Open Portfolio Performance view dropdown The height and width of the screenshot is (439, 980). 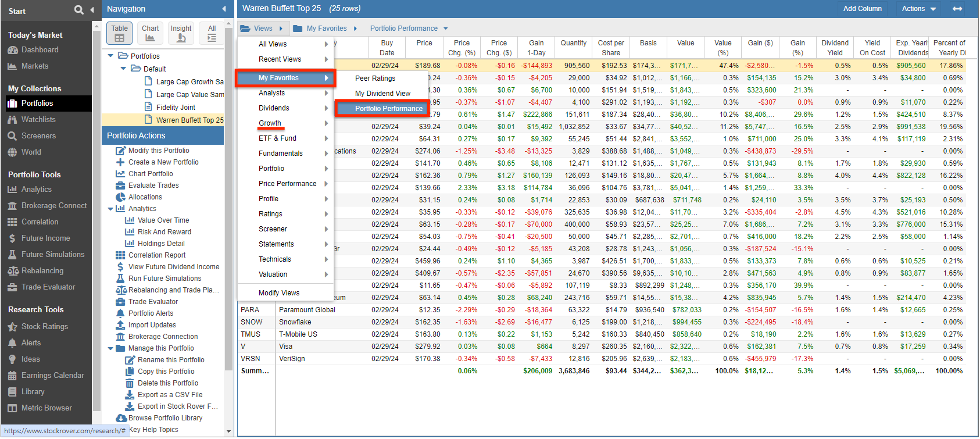pos(409,28)
